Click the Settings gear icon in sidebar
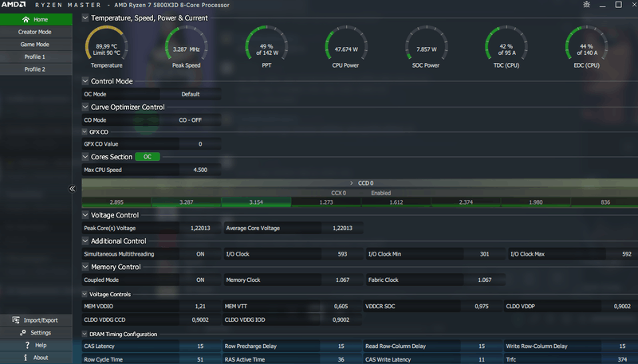638x364 pixels. [x=23, y=333]
